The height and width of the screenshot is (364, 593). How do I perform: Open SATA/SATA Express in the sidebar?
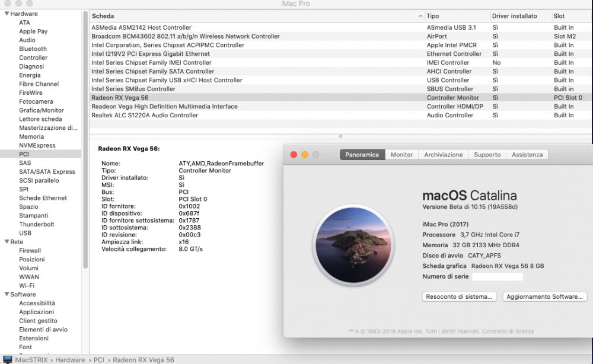[47, 171]
